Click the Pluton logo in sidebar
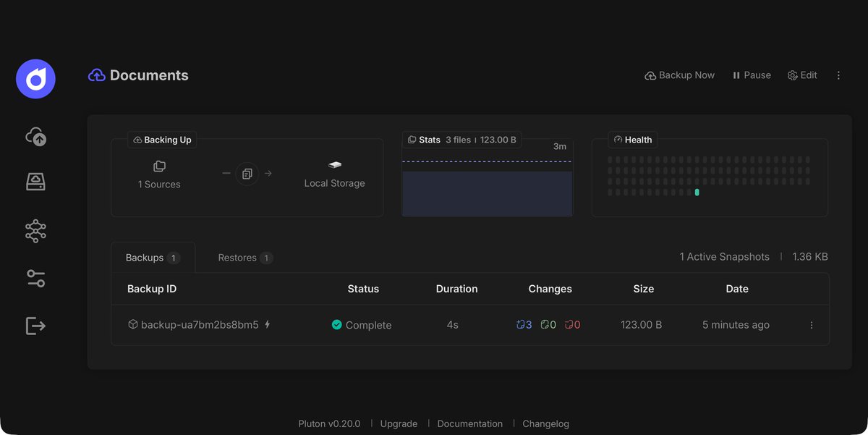Image resolution: width=868 pixels, height=435 pixels. pos(35,79)
